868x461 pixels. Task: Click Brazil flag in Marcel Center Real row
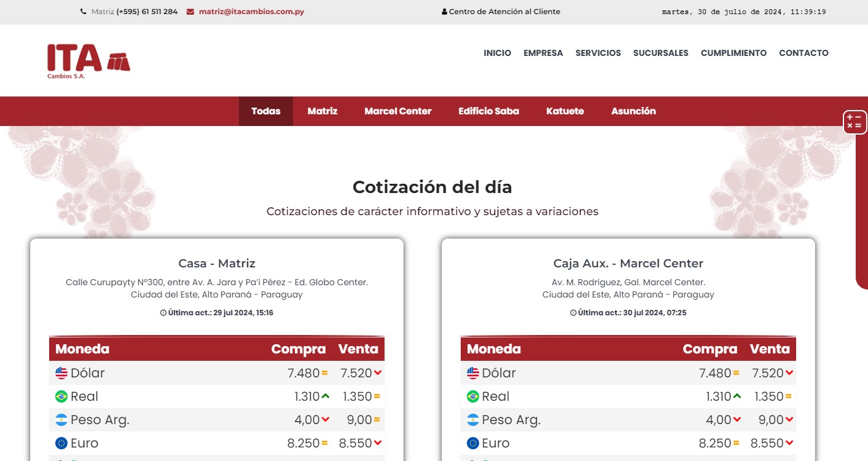(473, 396)
